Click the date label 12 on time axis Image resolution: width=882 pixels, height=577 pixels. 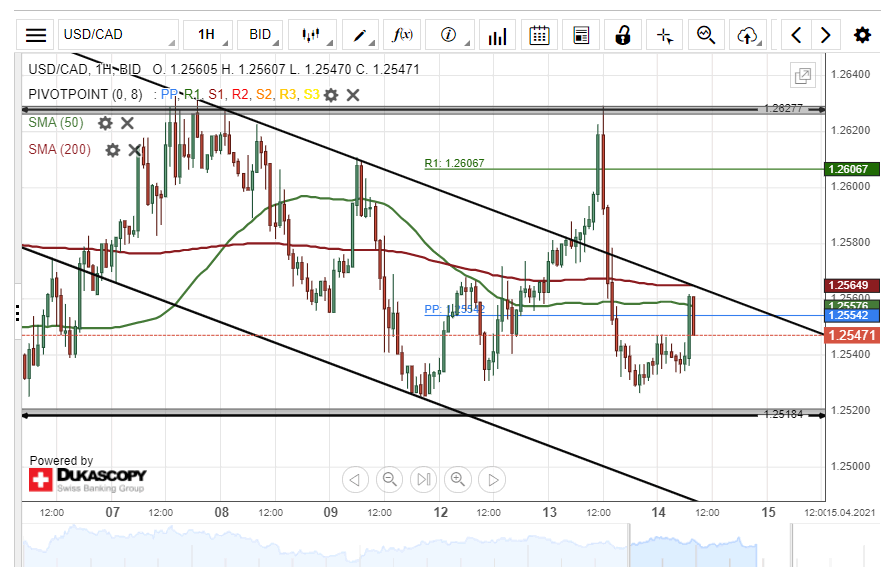[440, 512]
